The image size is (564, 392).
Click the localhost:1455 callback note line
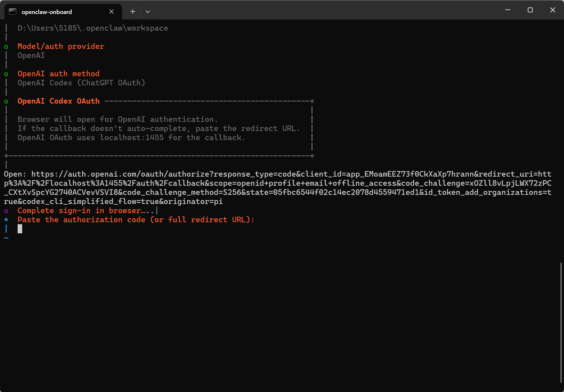pos(131,138)
